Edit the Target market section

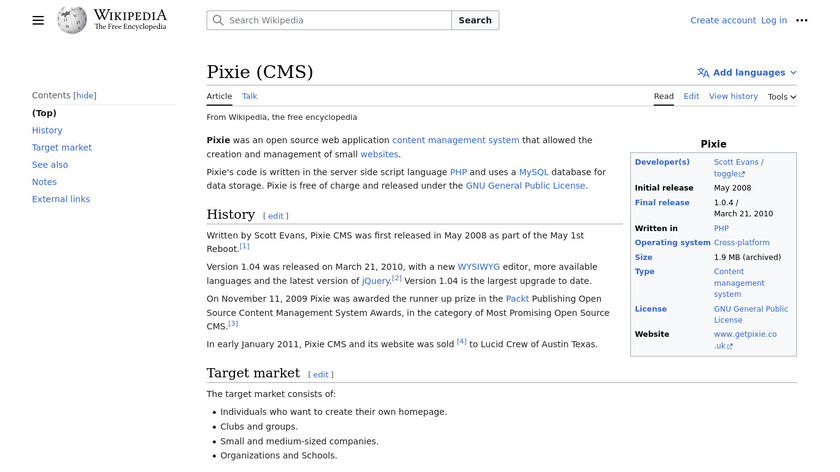pos(320,374)
